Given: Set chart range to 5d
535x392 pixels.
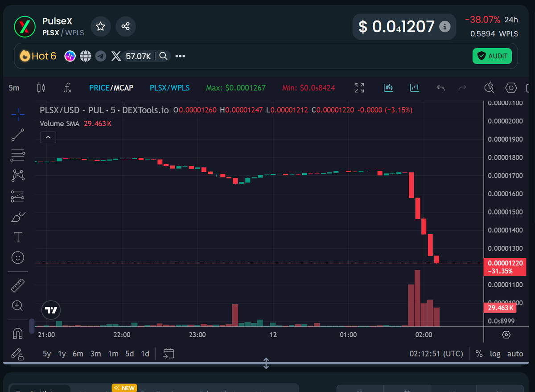Looking at the screenshot, I should [x=129, y=354].
